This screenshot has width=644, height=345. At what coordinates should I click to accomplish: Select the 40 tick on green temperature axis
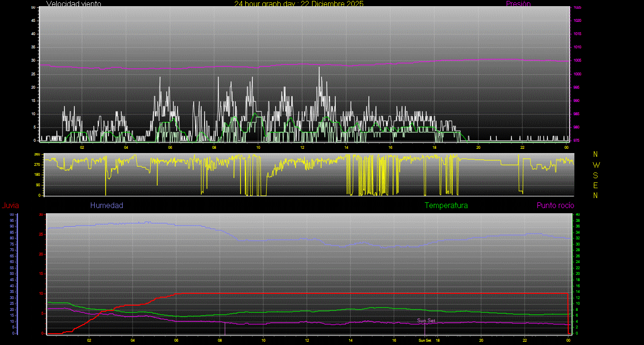point(577,215)
